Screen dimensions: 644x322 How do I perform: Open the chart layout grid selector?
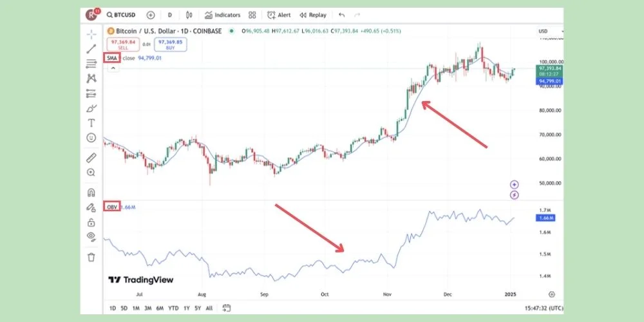click(251, 15)
